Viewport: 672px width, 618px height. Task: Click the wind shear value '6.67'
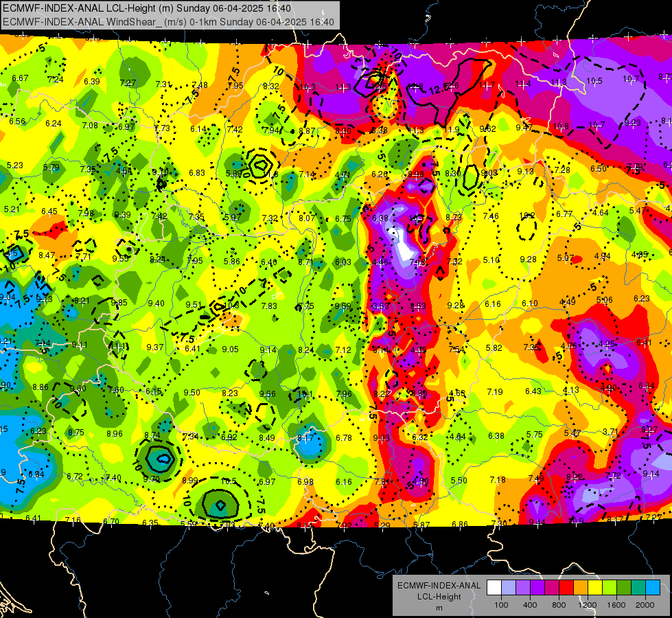click(x=20, y=78)
